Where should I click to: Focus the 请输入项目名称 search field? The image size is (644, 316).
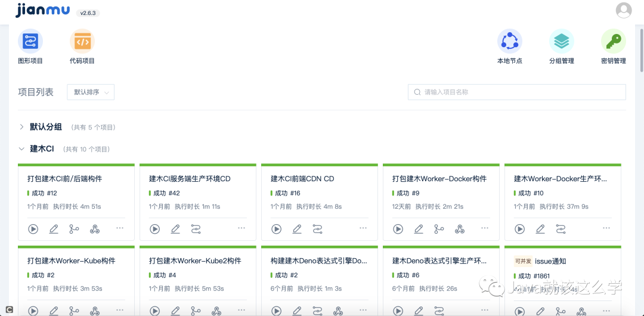(516, 92)
